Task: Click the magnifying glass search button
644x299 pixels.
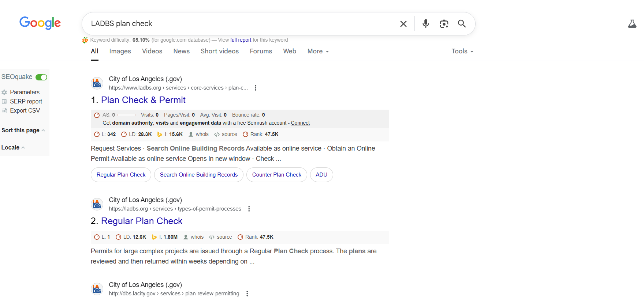Action: pyautogui.click(x=462, y=24)
